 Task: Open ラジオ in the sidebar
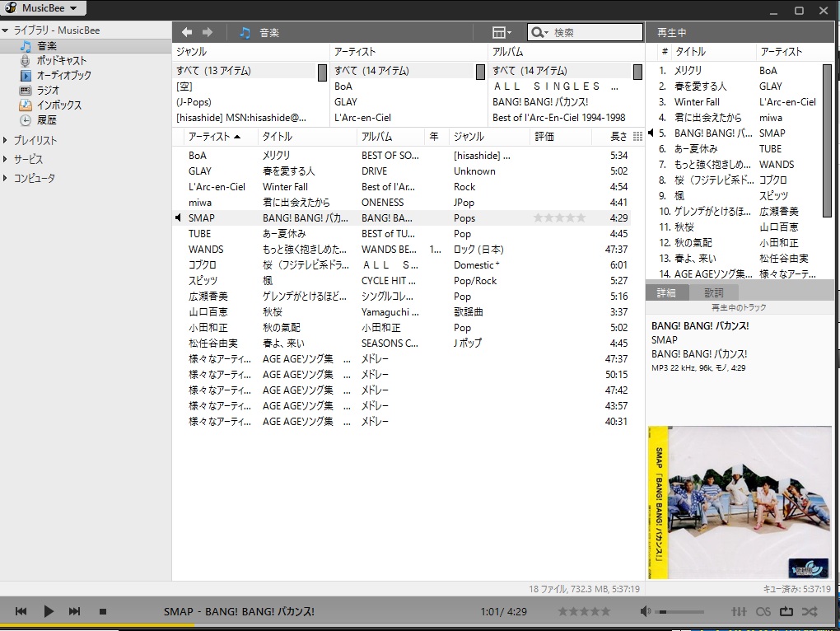(x=48, y=90)
